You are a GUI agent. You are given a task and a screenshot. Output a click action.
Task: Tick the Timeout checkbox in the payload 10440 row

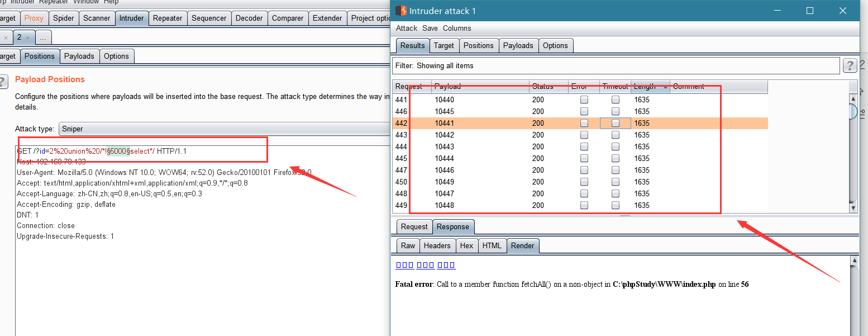point(616,100)
